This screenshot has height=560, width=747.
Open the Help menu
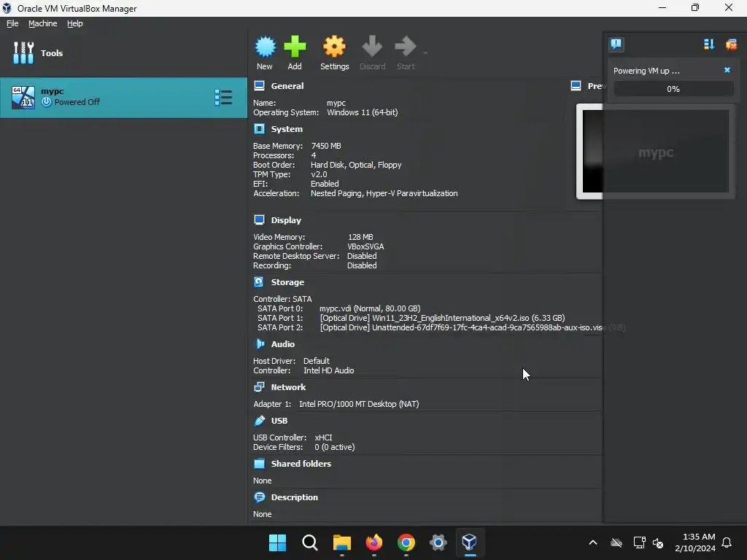point(75,23)
